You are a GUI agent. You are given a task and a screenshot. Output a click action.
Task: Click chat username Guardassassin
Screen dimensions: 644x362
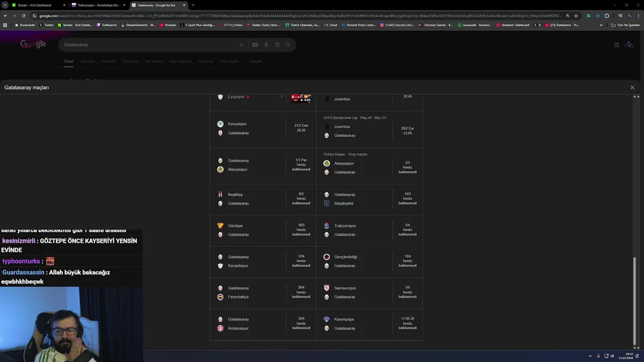[x=23, y=273]
